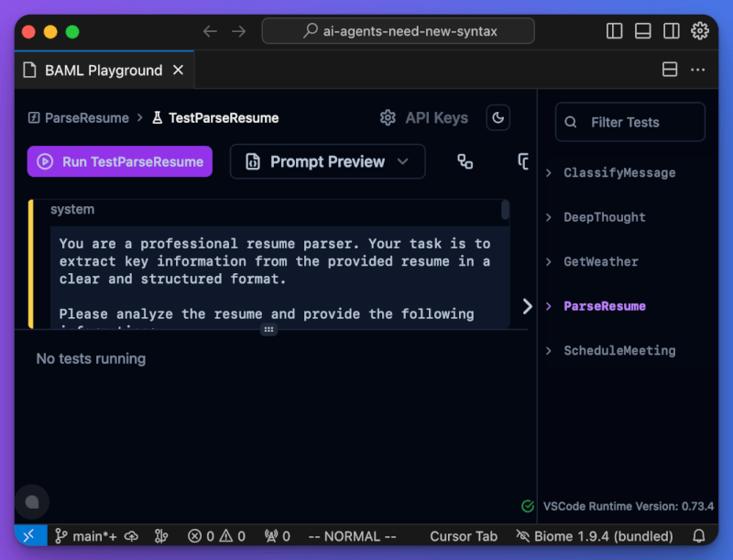This screenshot has height=560, width=733.
Task: Open notifications bell
Action: 698,536
